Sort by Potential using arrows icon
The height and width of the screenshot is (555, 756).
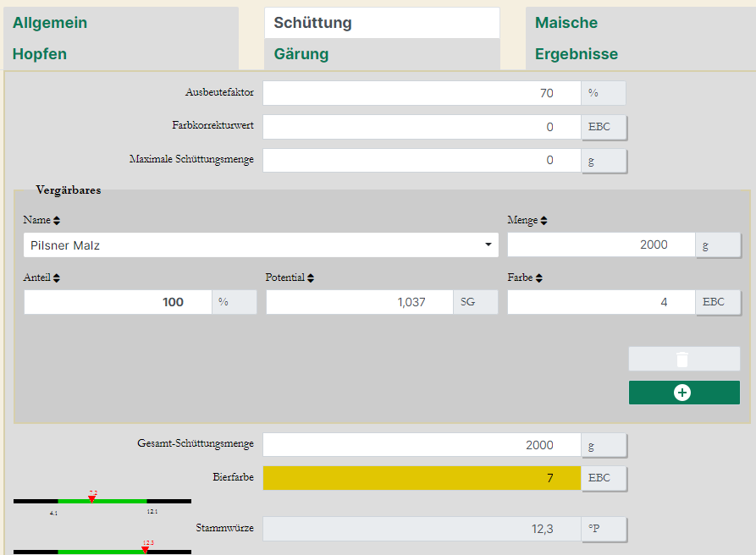(x=311, y=277)
